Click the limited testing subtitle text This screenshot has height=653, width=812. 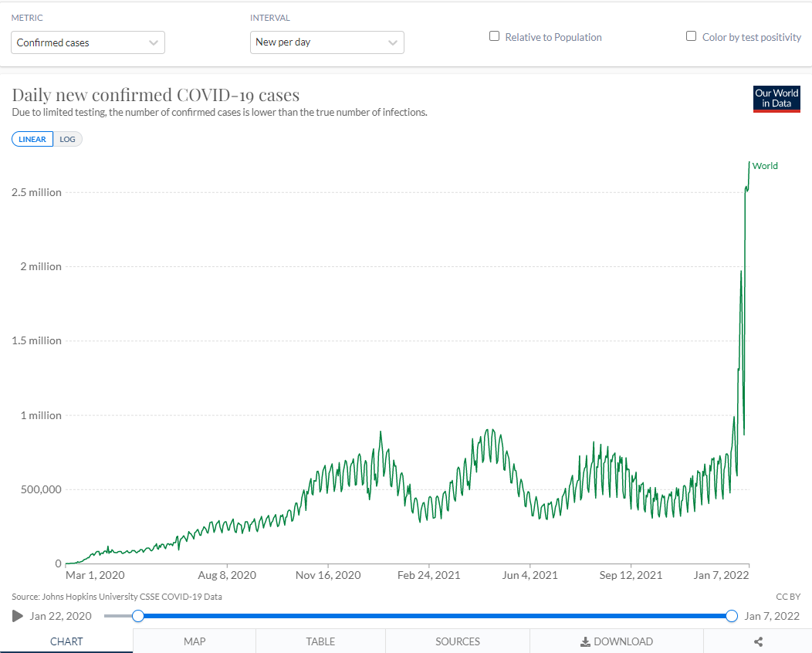[219, 113]
